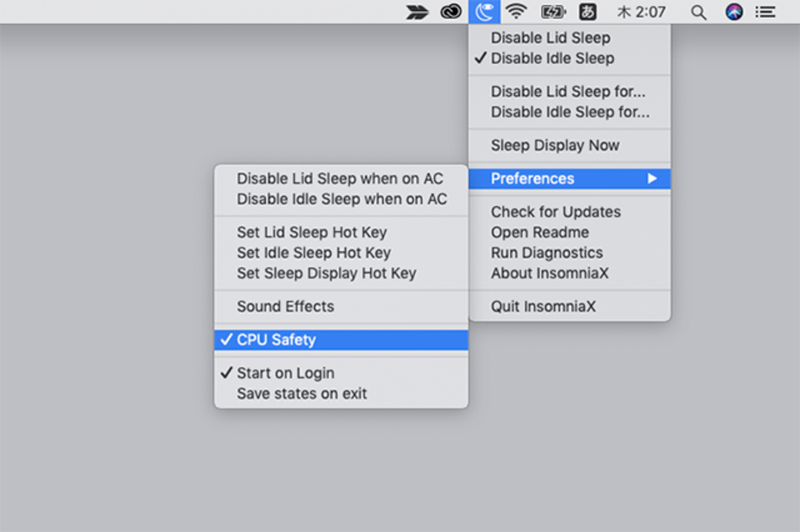Turn off Disable Idle Sleep
Image resolution: width=800 pixels, height=532 pixels.
552,58
